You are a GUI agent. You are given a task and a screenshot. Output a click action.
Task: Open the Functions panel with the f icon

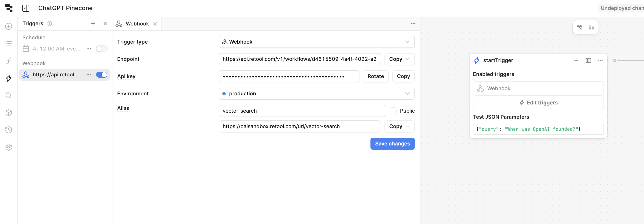[x=8, y=61]
